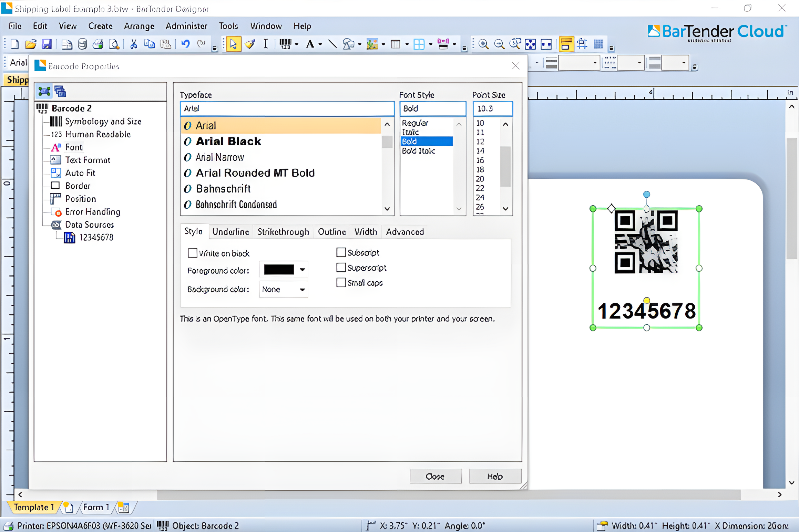Click the Undo arrow icon
Image resolution: width=799 pixels, height=532 pixels.
click(185, 44)
